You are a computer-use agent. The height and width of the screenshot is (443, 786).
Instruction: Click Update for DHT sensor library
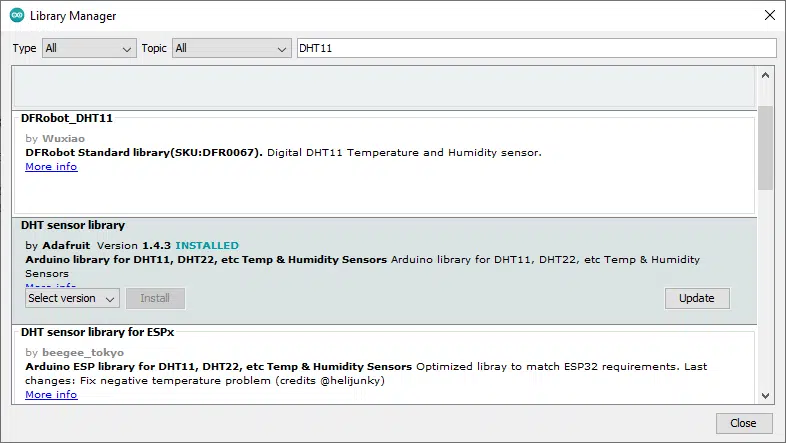[x=697, y=298]
